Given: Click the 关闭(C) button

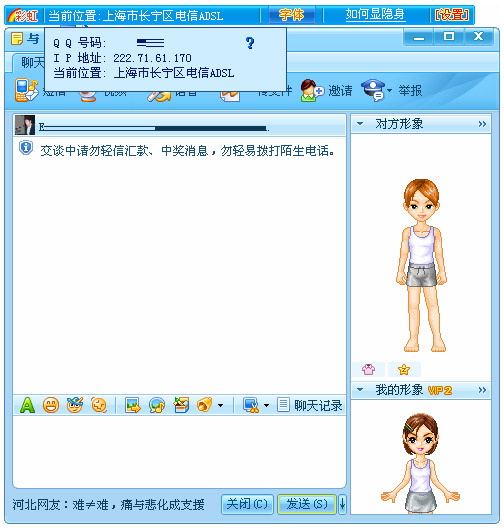Looking at the screenshot, I should point(247,504).
